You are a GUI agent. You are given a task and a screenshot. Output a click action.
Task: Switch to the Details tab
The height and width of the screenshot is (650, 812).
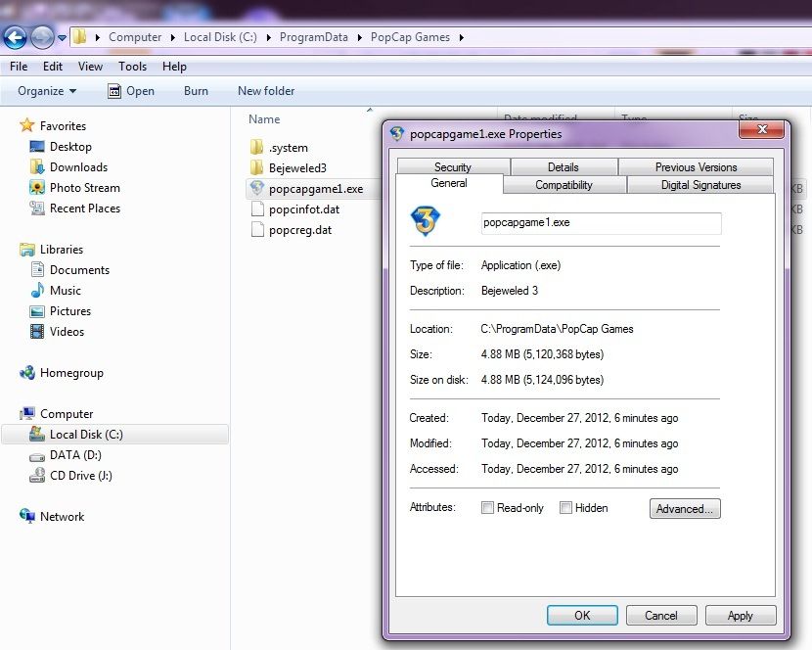coord(564,167)
